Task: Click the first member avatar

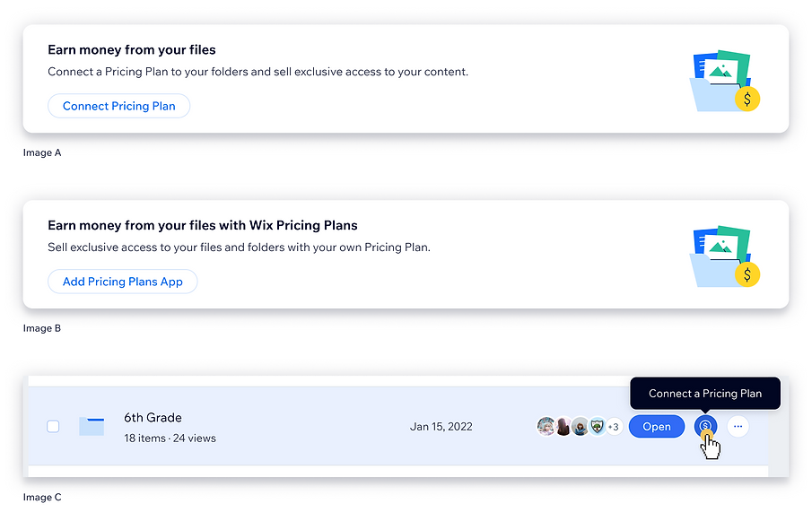Action: pyautogui.click(x=546, y=426)
